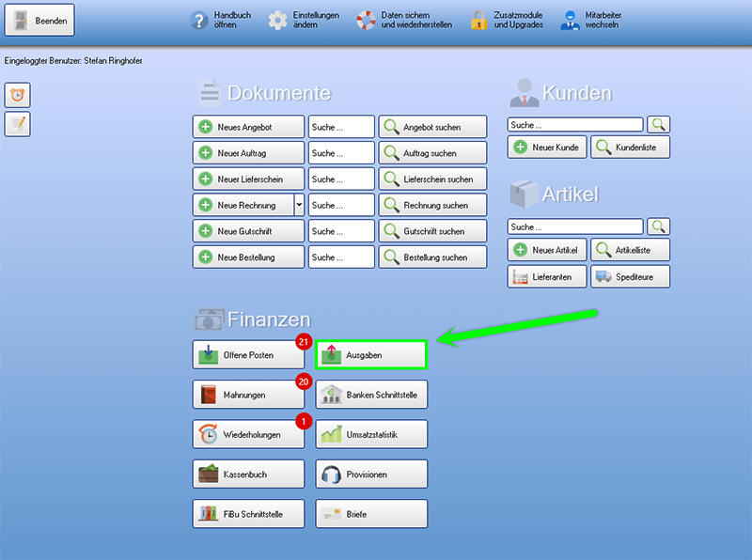Focus the search field beside Neuer Lieferschein
The width and height of the screenshot is (752, 560).
(x=341, y=179)
